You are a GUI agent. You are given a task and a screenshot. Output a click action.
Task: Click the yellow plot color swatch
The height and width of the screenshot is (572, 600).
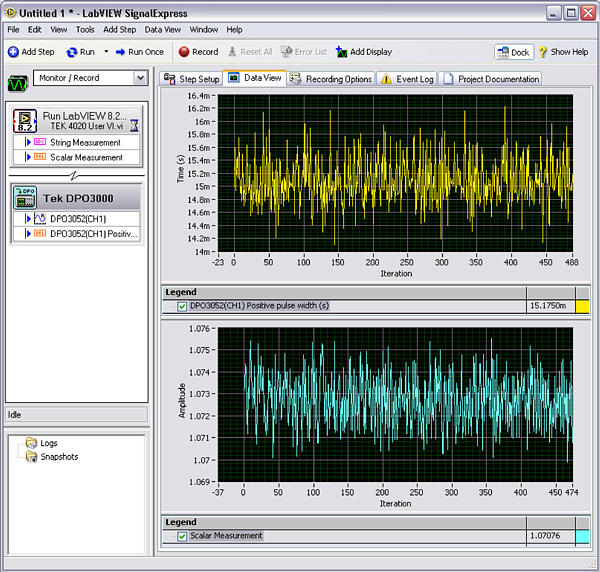click(x=582, y=306)
